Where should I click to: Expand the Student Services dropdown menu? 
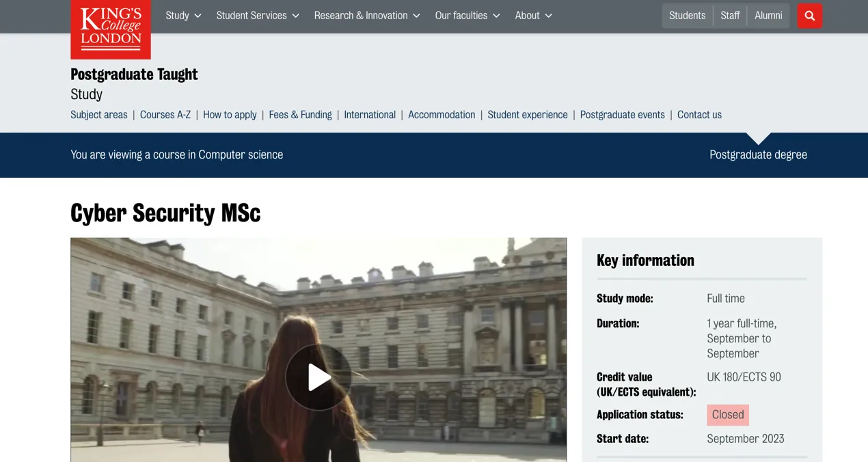(258, 16)
